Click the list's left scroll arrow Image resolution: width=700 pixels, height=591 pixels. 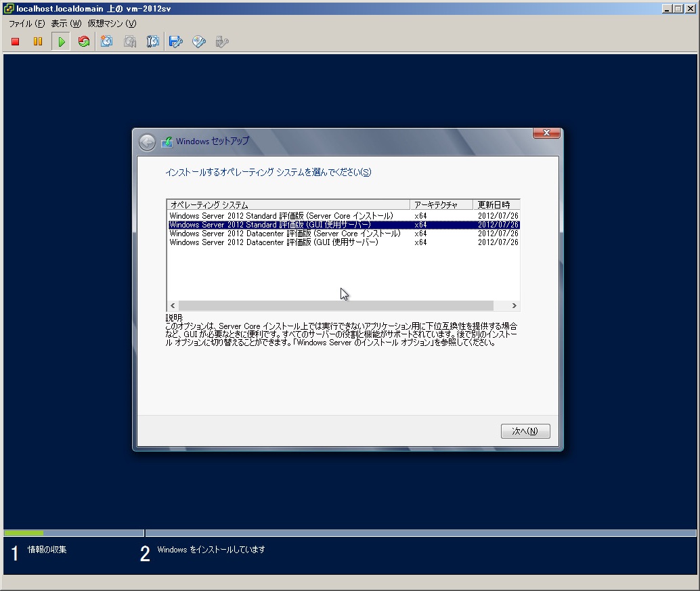[173, 306]
